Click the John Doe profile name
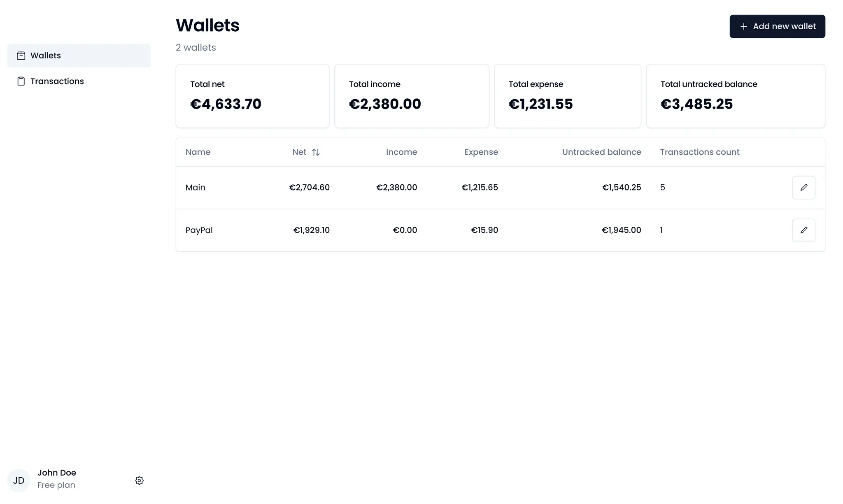This screenshot has height=504, width=843. pos(57,473)
